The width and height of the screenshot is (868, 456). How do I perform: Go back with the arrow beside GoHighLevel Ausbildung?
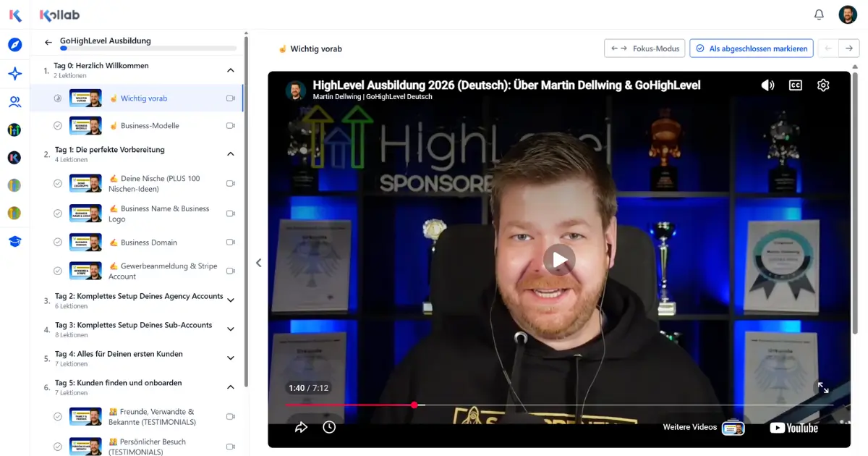tap(48, 42)
